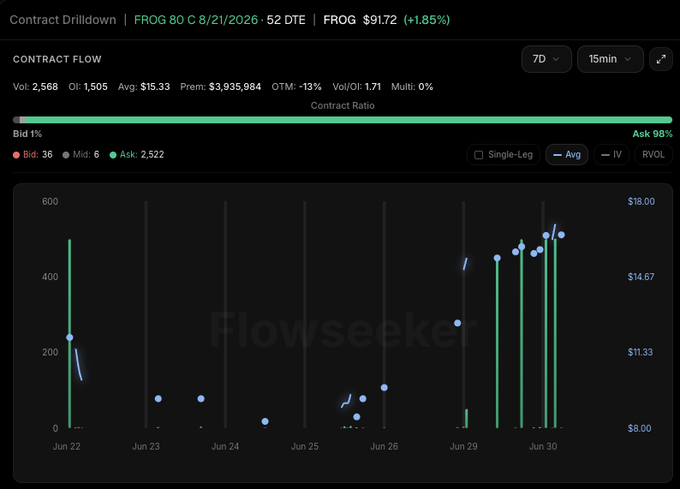The height and width of the screenshot is (489, 680).
Task: Toggle the RVOL overlay button
Action: (x=653, y=155)
